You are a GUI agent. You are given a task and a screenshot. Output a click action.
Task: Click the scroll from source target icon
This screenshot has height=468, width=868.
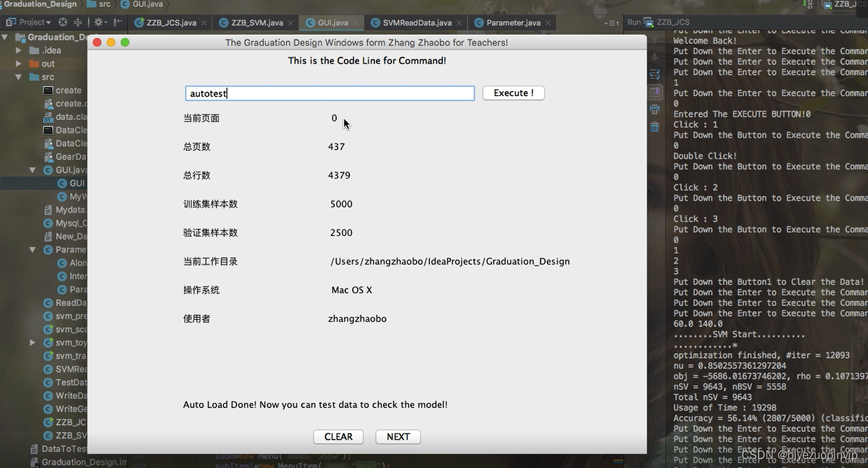63,23
